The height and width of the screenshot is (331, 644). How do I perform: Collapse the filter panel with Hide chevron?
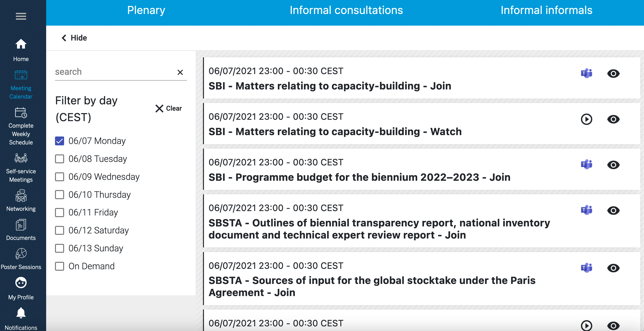coord(64,38)
